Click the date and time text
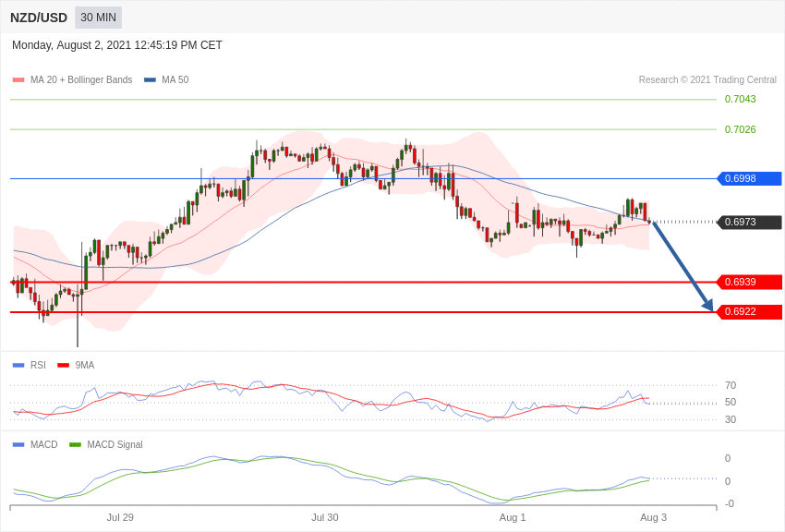The height and width of the screenshot is (532, 785). pyautogui.click(x=116, y=45)
